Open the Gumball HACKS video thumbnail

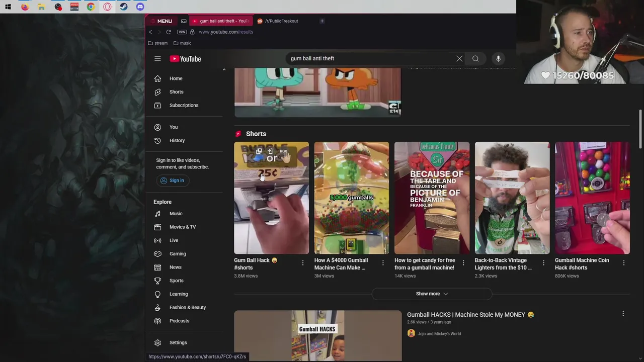[317, 336]
